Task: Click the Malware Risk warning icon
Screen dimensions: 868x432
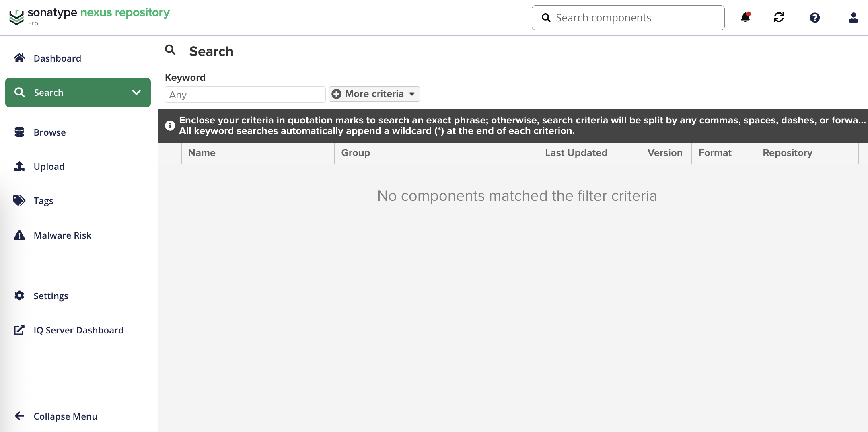Action: [19, 235]
